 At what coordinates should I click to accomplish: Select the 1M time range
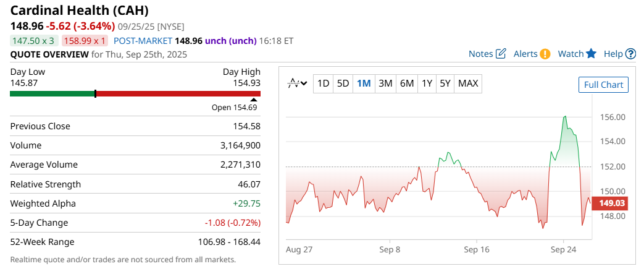tap(364, 83)
